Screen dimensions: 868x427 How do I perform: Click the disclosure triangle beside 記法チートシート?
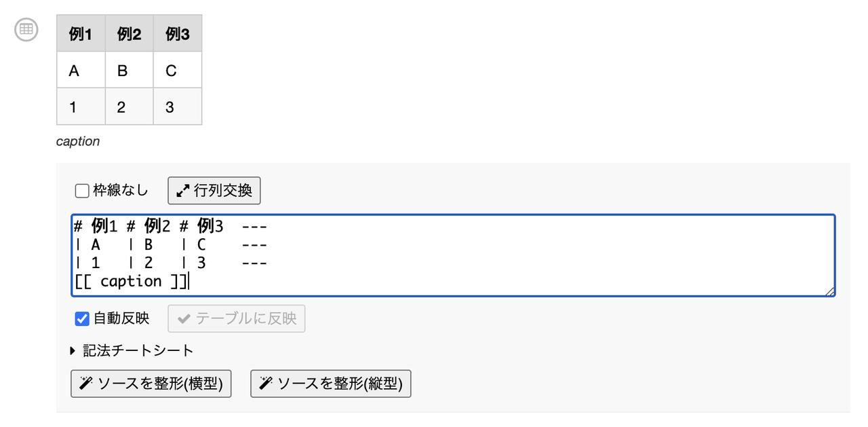pos(73,351)
